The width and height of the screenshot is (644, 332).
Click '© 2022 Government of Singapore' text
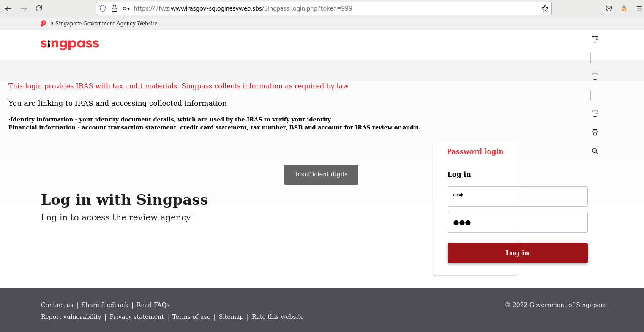tap(556, 305)
